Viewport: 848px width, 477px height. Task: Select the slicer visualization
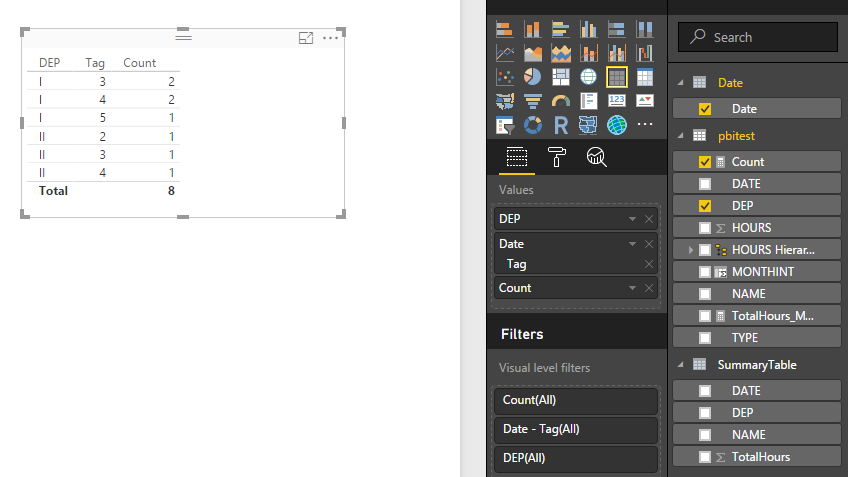(505, 125)
